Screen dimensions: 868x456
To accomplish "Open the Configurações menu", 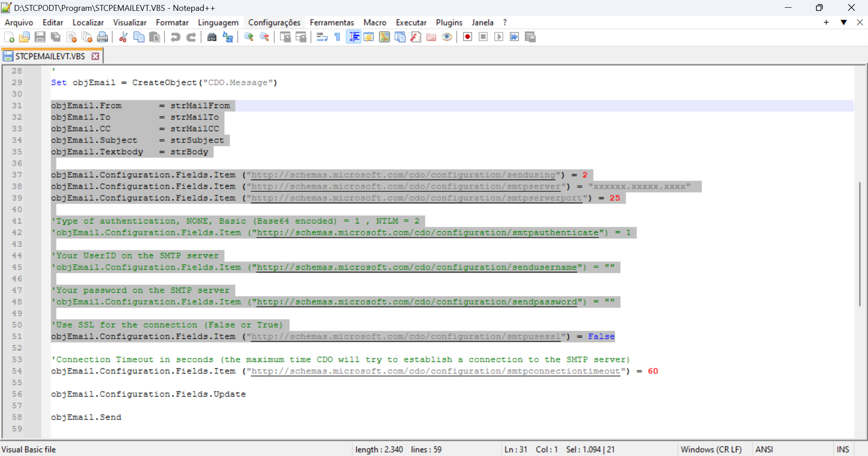I will [x=274, y=23].
